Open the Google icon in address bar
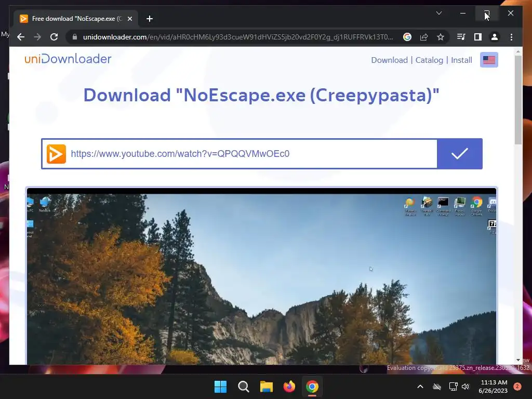 pos(407,37)
